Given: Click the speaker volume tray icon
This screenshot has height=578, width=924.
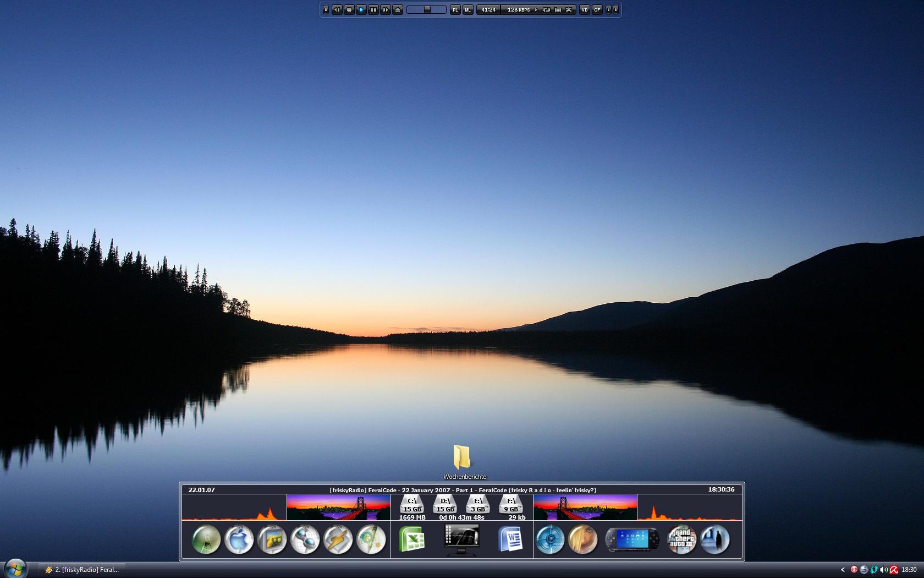Looking at the screenshot, I should [x=884, y=570].
